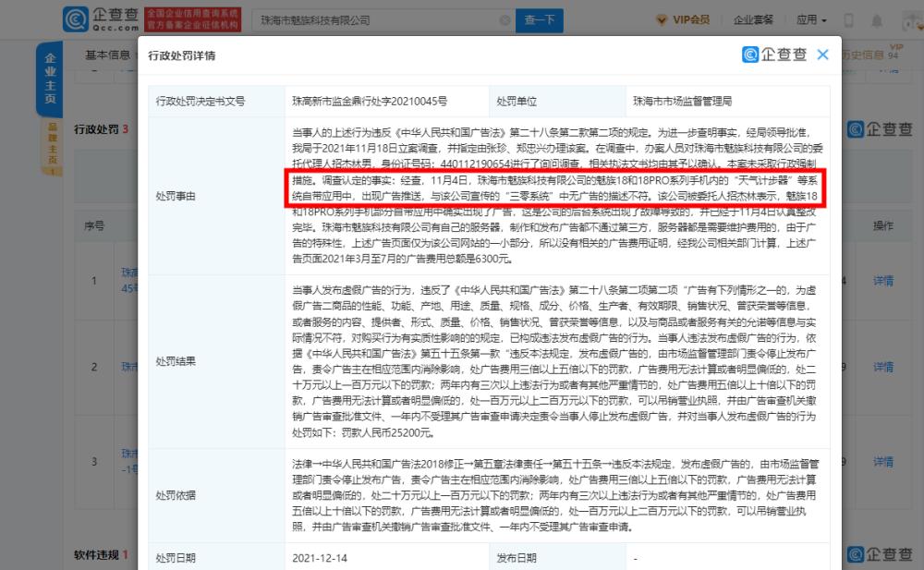Click the 软件违规 section heading

click(x=97, y=554)
